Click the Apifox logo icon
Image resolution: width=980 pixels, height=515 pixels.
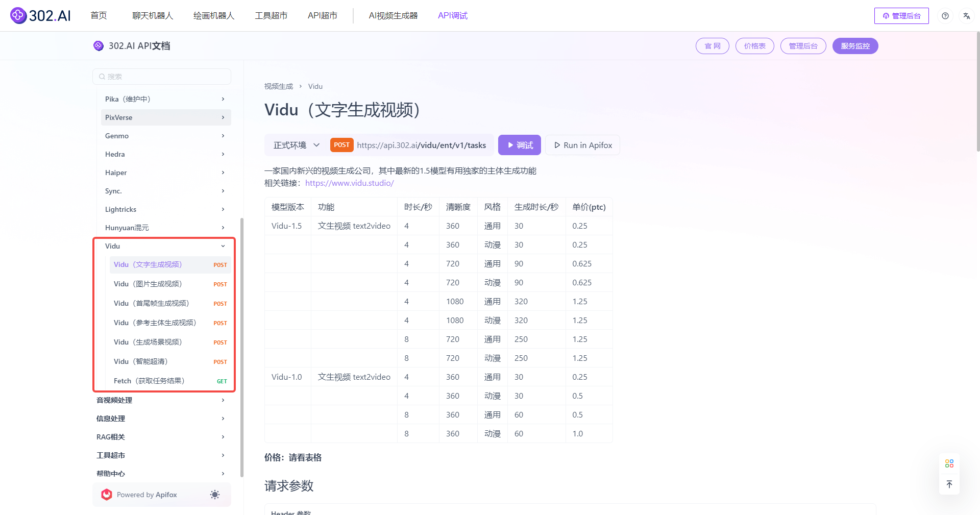pos(107,495)
